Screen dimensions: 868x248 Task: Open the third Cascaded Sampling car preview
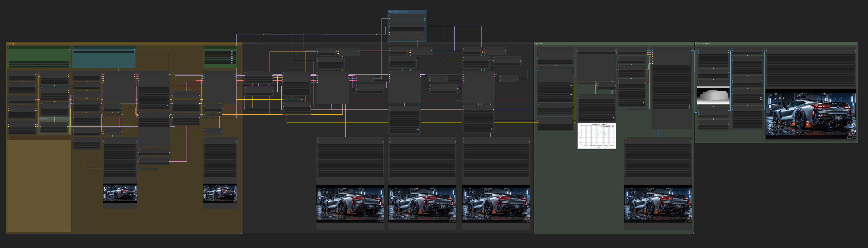(x=496, y=204)
